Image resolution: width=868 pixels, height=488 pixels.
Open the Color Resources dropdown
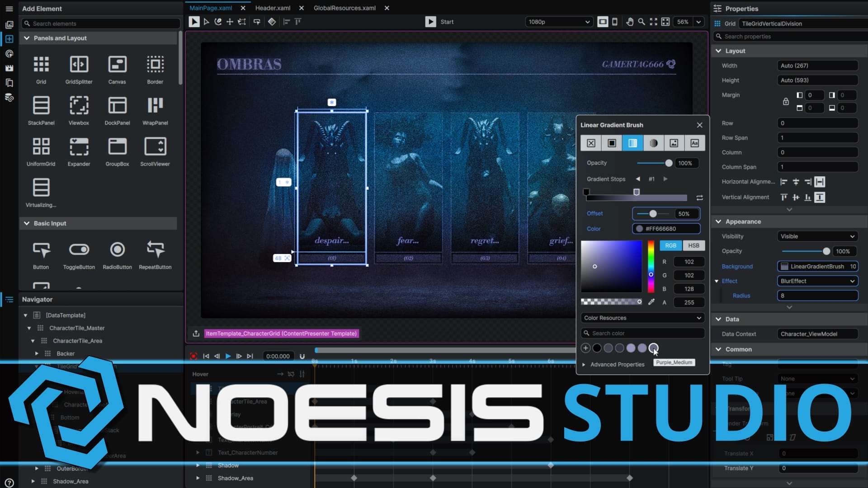(x=642, y=318)
